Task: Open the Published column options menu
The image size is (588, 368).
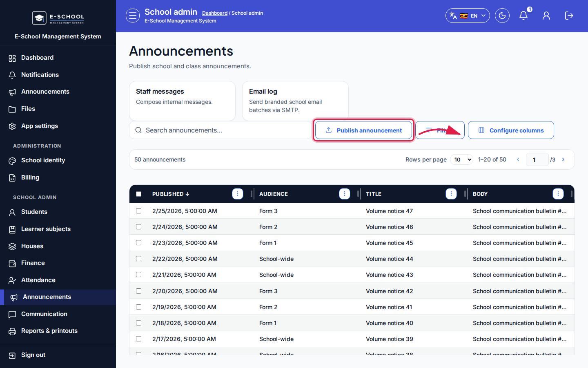Action: [x=238, y=194]
